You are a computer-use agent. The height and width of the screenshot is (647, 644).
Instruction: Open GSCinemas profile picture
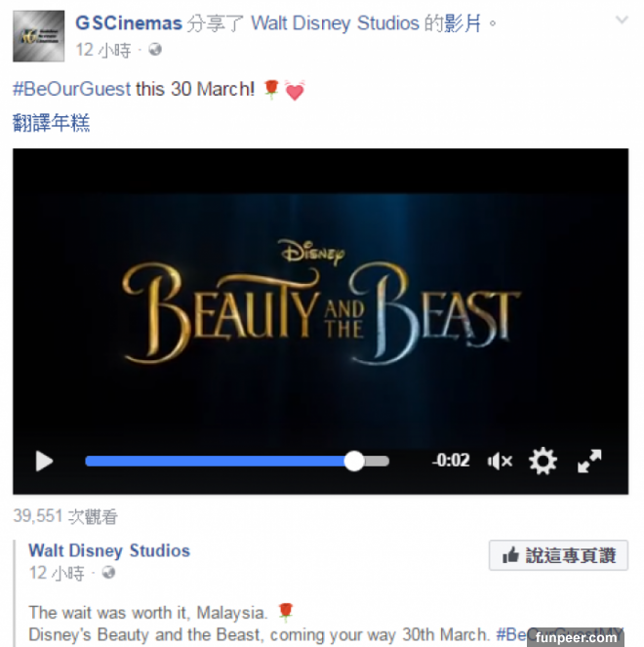coord(38,36)
